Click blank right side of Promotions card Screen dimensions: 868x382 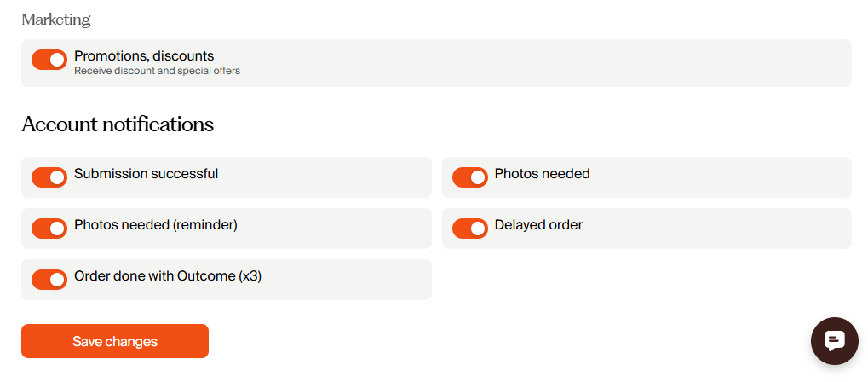click(596, 63)
